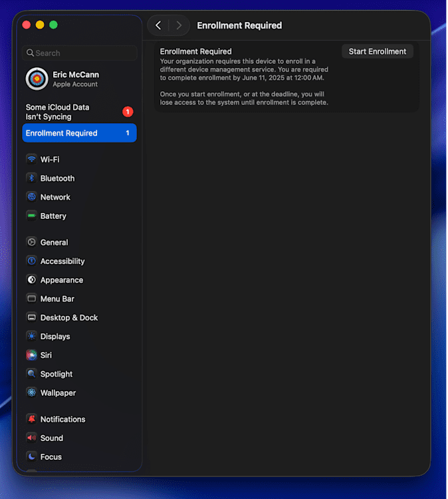
Task: Open the Spotlight magnifier icon
Action: click(31, 374)
